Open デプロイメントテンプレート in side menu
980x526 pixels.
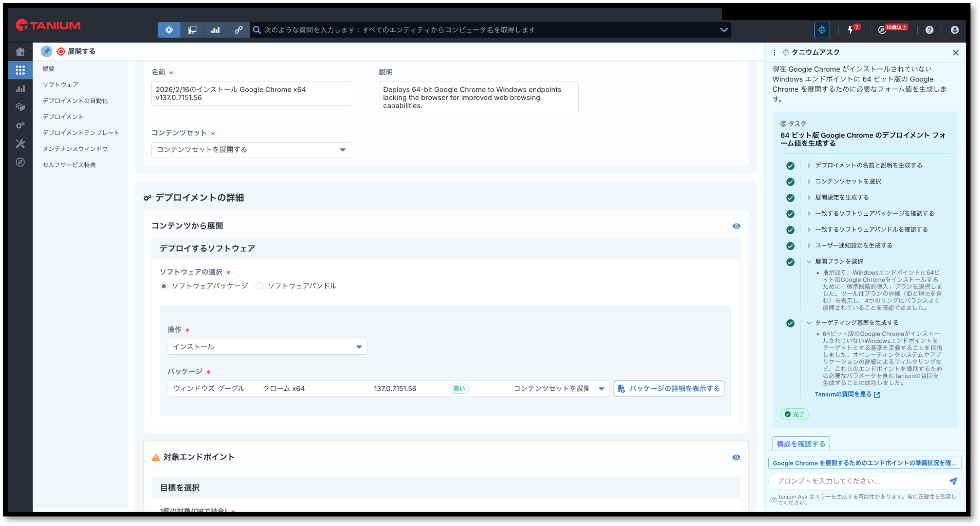click(81, 132)
